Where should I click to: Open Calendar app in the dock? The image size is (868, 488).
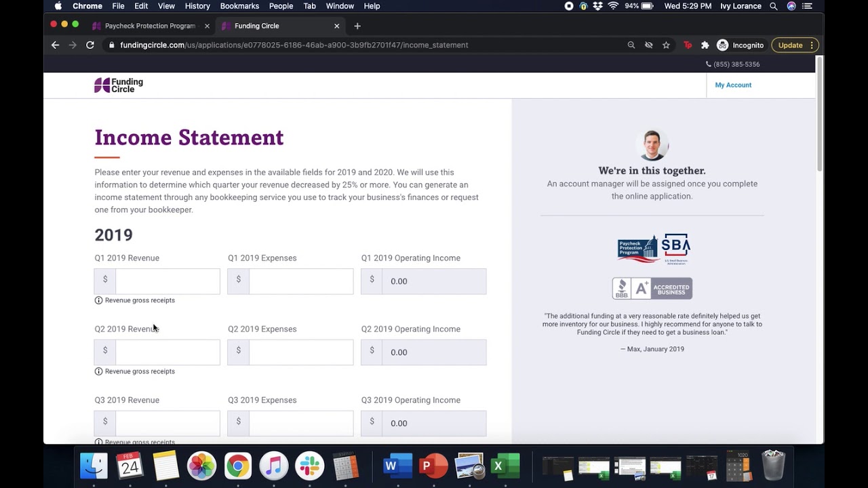130,466
